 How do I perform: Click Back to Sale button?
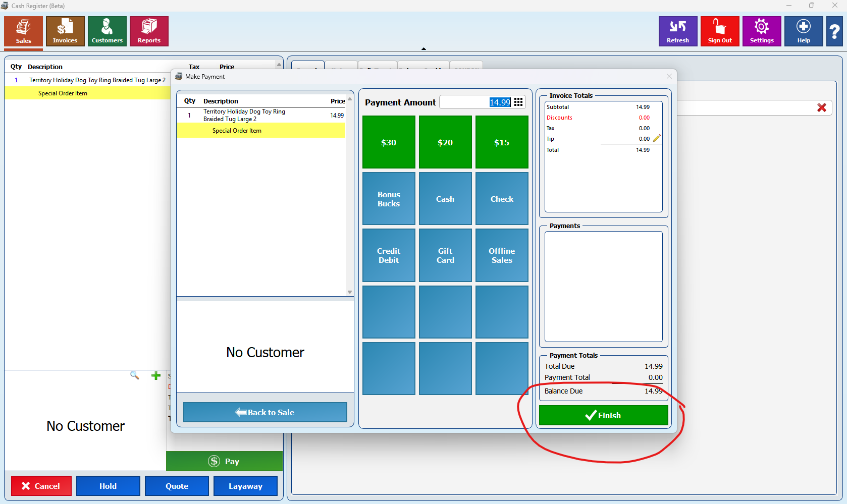(265, 412)
